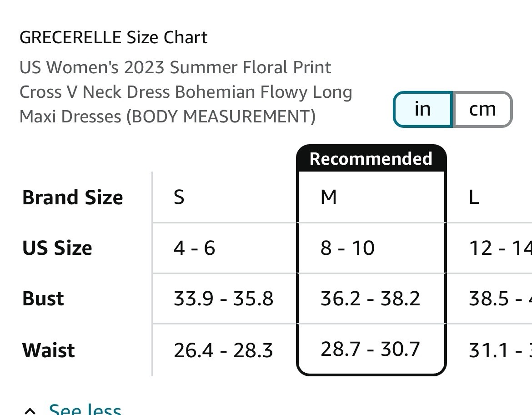Click the Waist row label
Screen dimensions: 532x415
coord(49,350)
